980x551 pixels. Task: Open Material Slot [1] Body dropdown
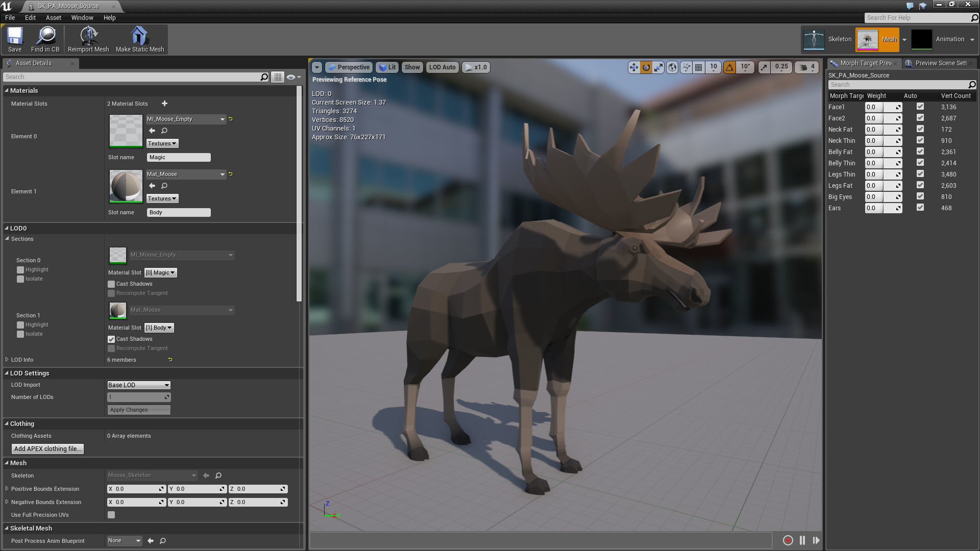coord(159,328)
